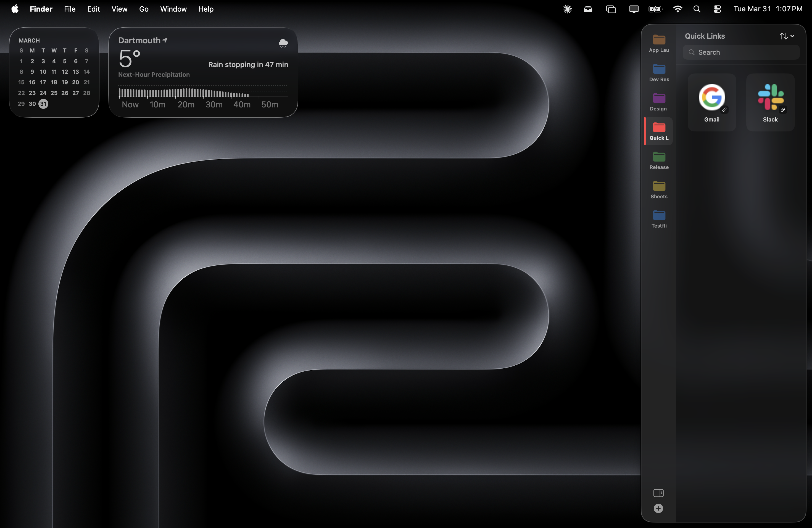Open the File menu

[69, 9]
